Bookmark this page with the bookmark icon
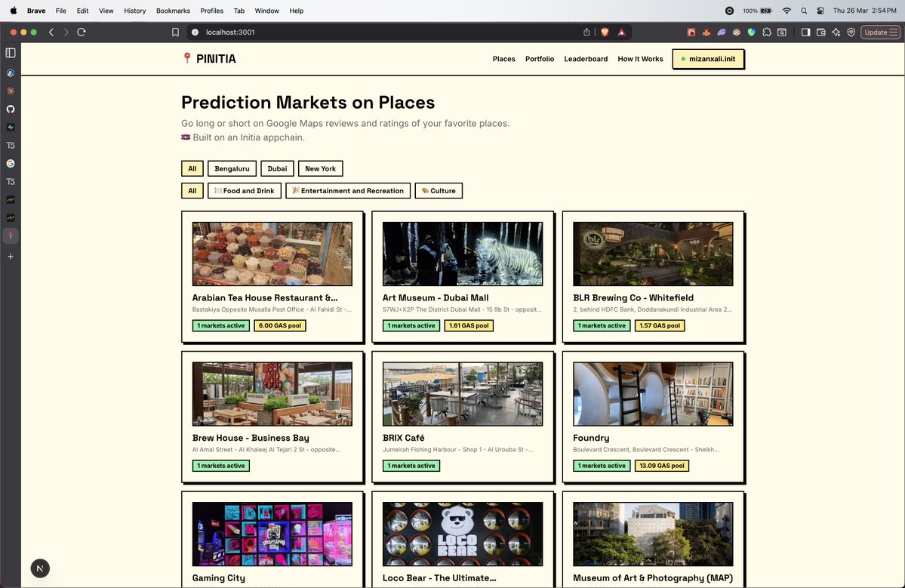This screenshot has height=588, width=905. point(175,32)
